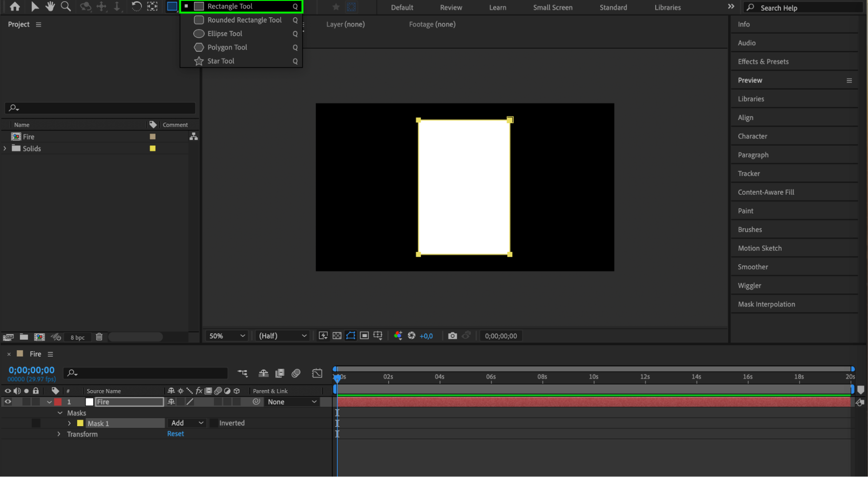The height and width of the screenshot is (477, 868).
Task: Choose Ellipse Tool from shape menu
Action: pos(224,33)
